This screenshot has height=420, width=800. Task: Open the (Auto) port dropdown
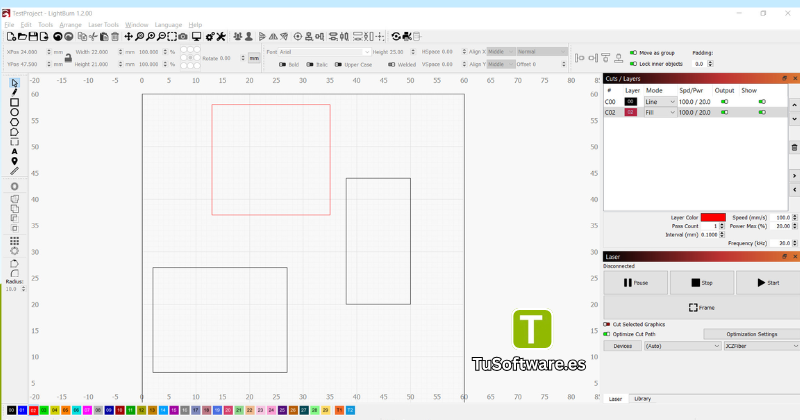point(682,346)
